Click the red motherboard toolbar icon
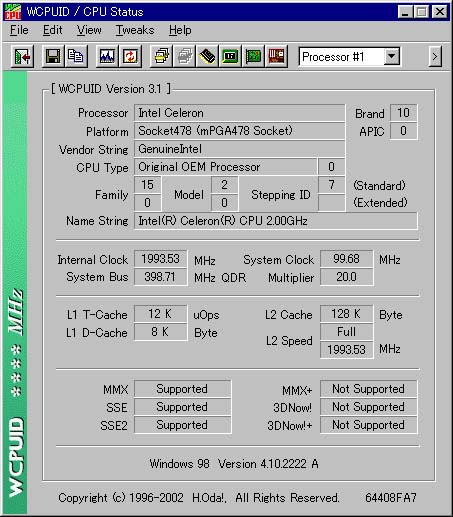 click(x=276, y=57)
